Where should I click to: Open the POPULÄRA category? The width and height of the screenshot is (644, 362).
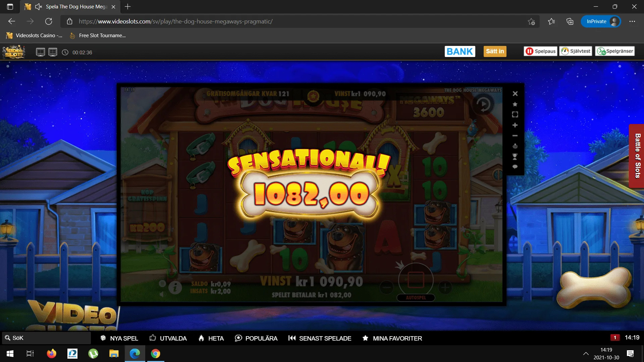[x=256, y=338]
